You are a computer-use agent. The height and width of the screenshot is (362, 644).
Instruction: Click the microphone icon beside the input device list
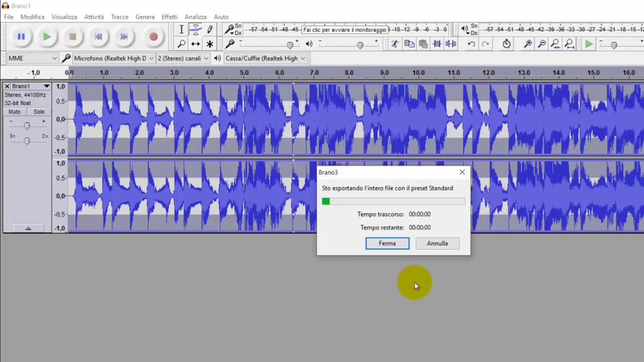tap(66, 58)
